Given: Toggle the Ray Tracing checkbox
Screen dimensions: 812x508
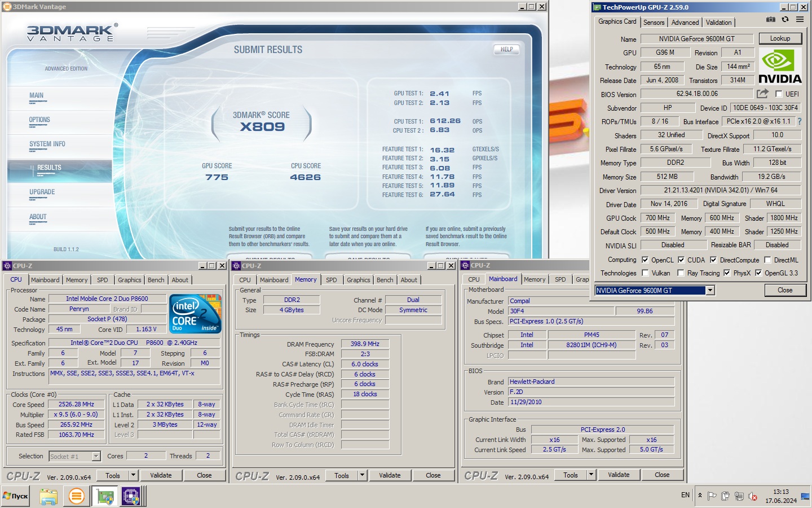Looking at the screenshot, I should click(681, 273).
